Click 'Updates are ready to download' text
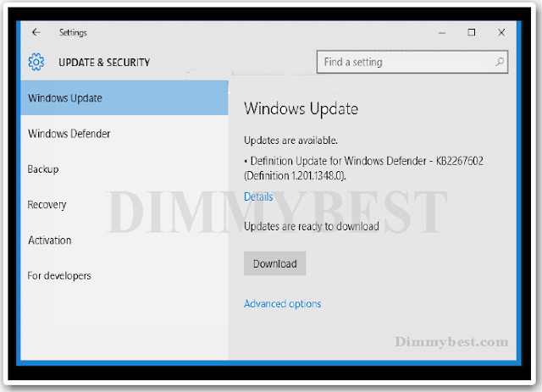542x392 pixels. tap(312, 226)
